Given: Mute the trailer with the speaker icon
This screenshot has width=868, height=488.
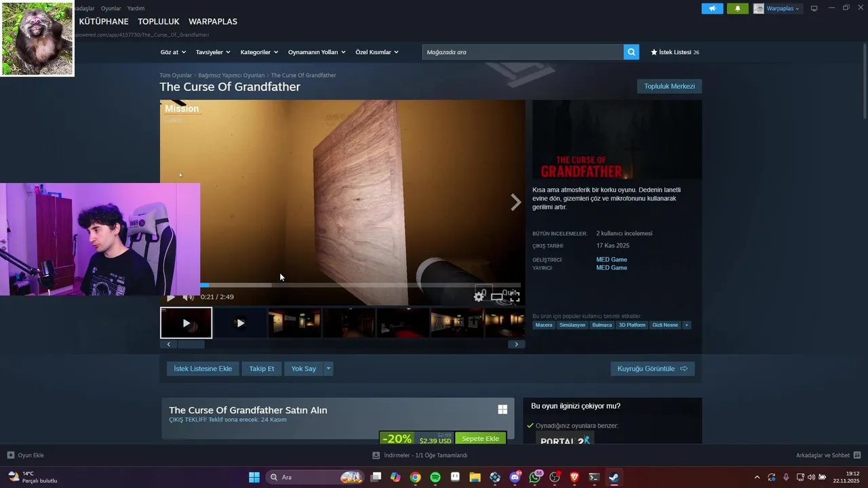Looking at the screenshot, I should (x=188, y=297).
